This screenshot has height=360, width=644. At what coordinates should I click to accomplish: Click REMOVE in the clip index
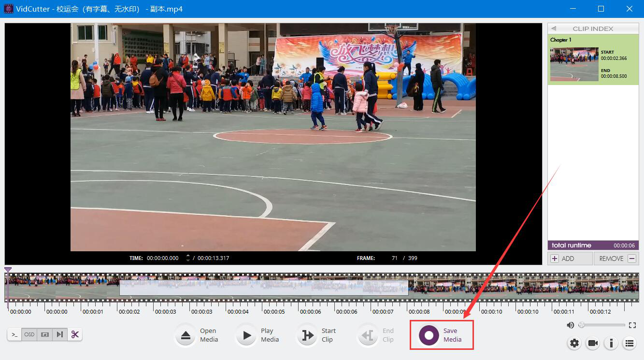click(616, 259)
